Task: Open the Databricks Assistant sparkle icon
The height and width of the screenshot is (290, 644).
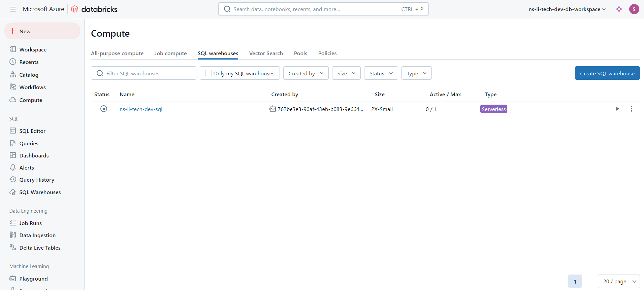Action: (x=619, y=9)
